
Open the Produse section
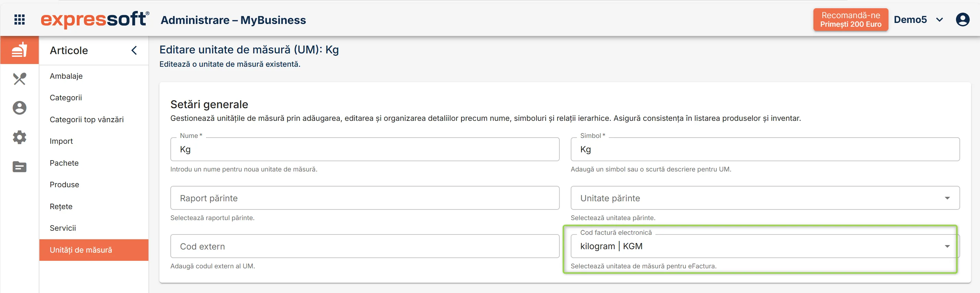(65, 185)
